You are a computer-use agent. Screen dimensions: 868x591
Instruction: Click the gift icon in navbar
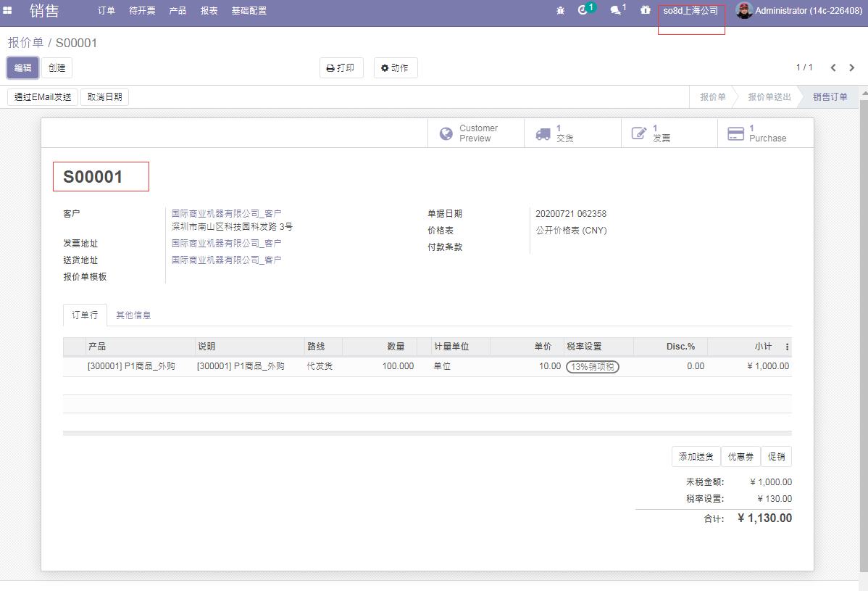tap(646, 10)
